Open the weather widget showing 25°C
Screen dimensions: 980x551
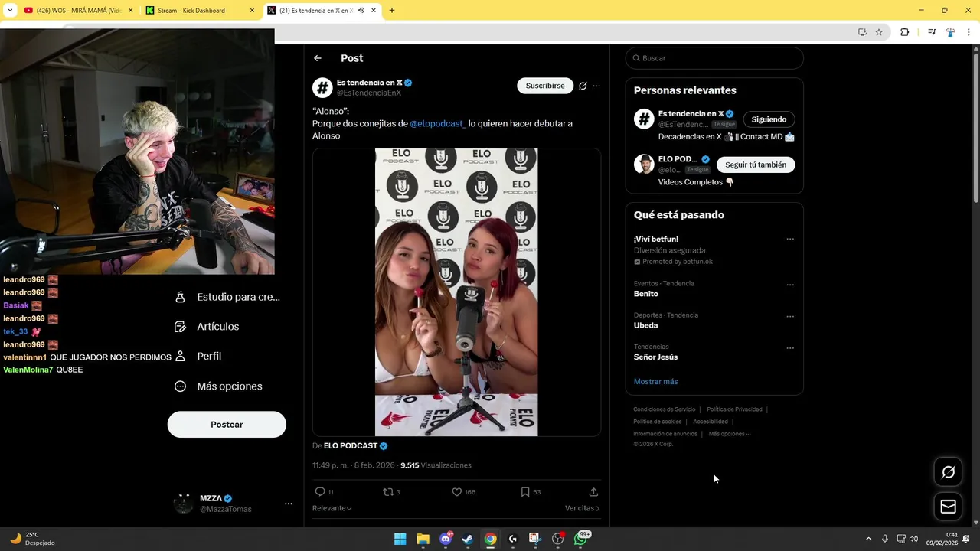32,539
